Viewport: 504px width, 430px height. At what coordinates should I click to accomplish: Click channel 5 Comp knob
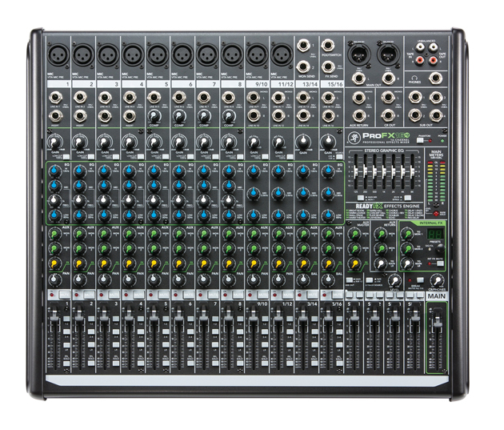pyautogui.click(x=154, y=116)
